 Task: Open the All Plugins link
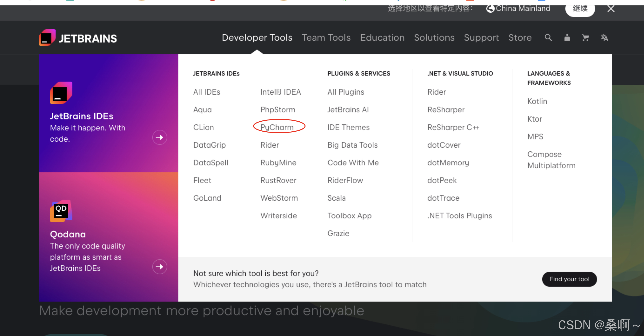(346, 92)
